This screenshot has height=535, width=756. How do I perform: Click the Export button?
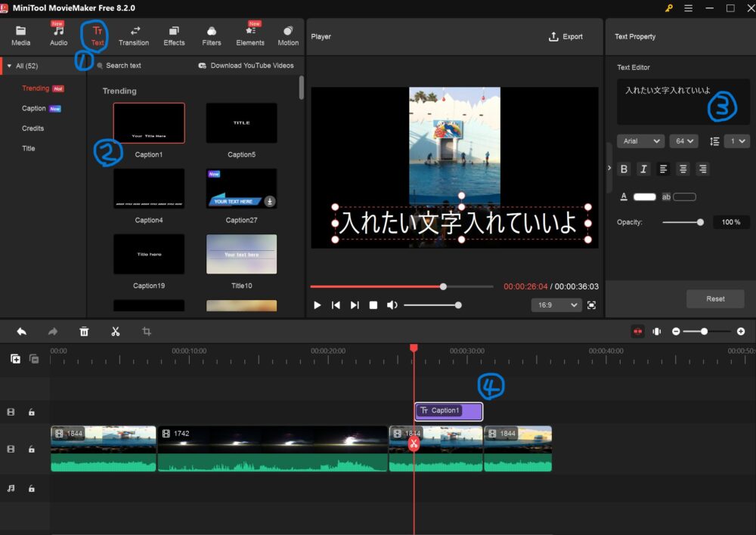pos(565,36)
